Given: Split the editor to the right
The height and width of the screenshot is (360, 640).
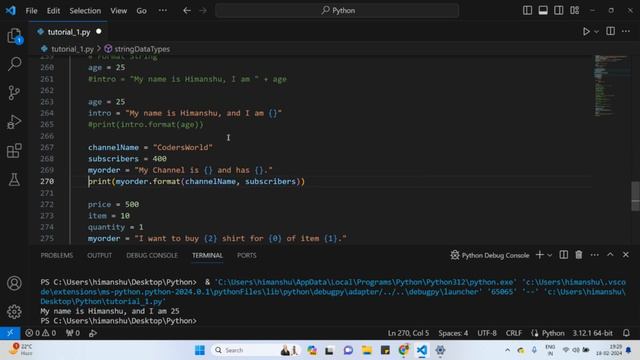Looking at the screenshot, I should click(x=610, y=31).
